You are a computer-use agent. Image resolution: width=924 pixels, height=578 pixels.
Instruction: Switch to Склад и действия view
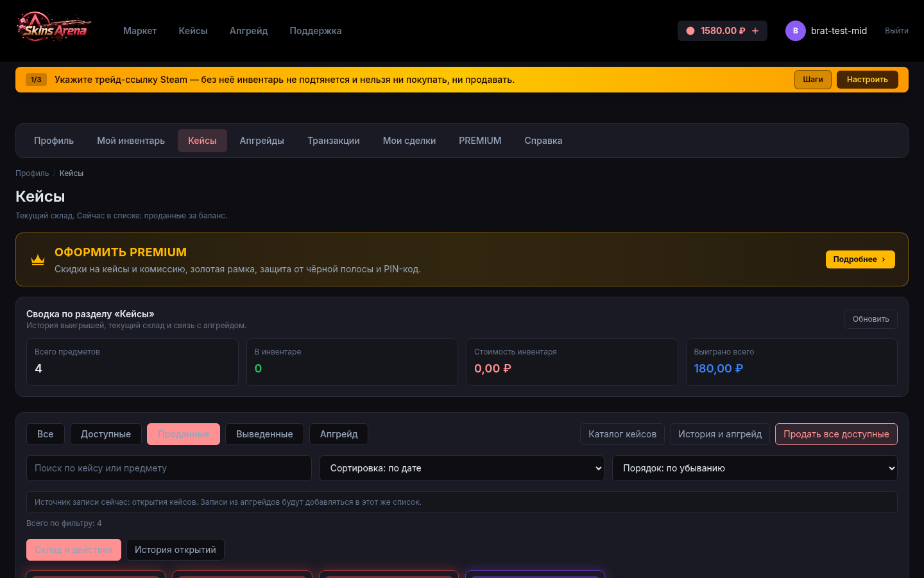tap(74, 550)
